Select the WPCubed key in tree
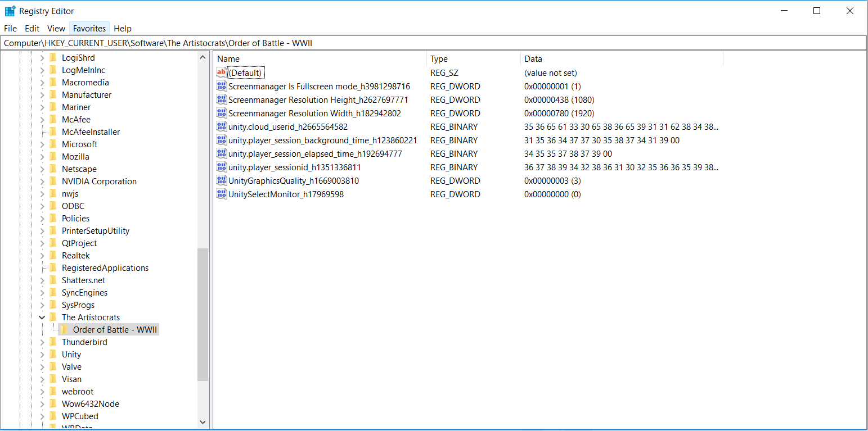This screenshot has width=868, height=431. click(x=80, y=416)
